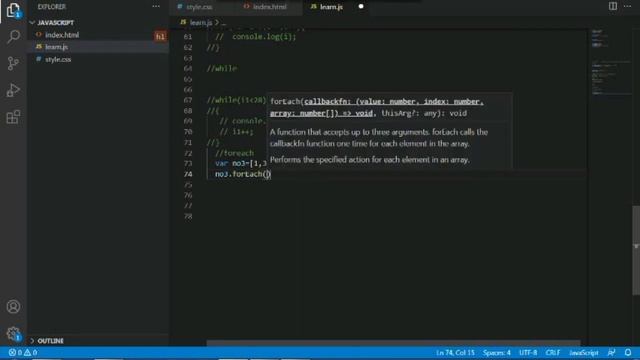The height and width of the screenshot is (360, 640).
Task: Click the vertical editor scrollbar thumb
Action: [x=636, y=250]
